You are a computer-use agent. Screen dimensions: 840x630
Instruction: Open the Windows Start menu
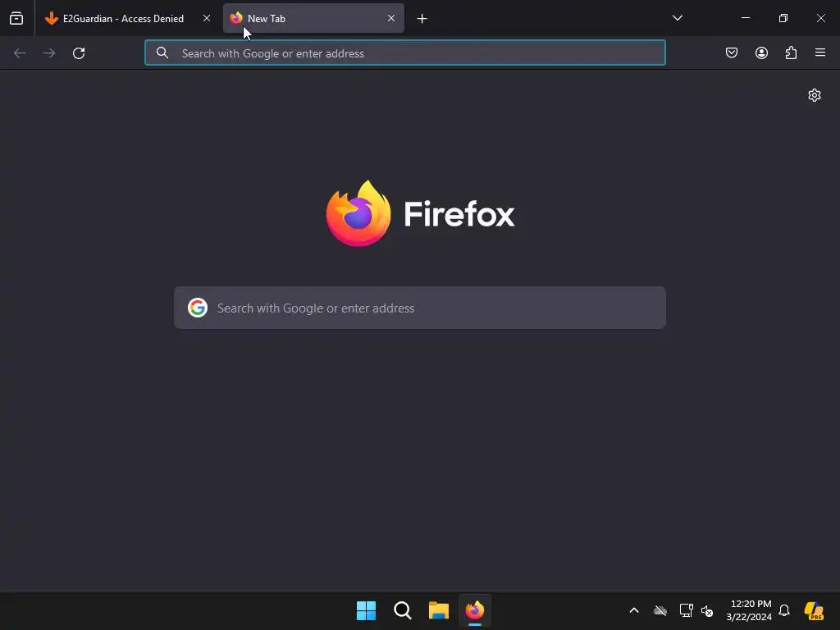click(x=367, y=610)
